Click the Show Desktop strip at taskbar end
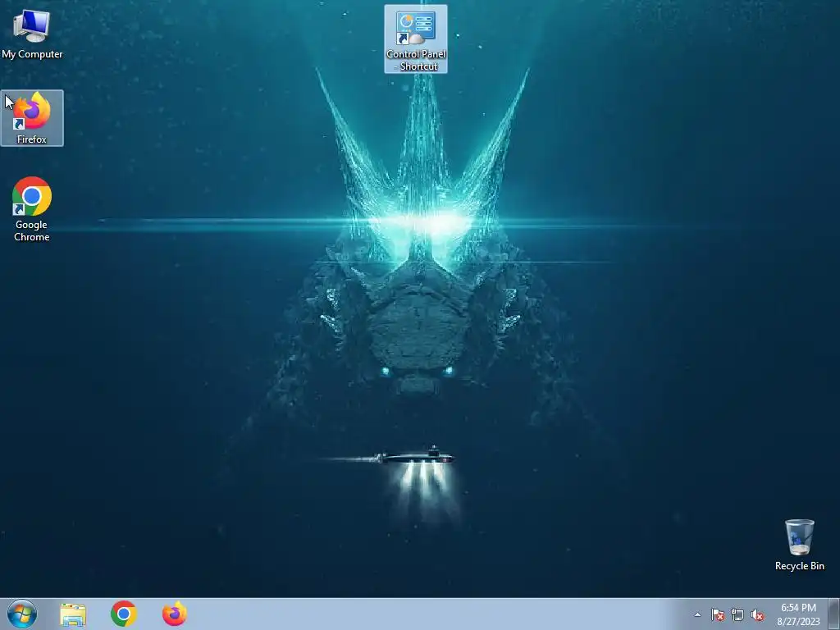 pyautogui.click(x=834, y=614)
